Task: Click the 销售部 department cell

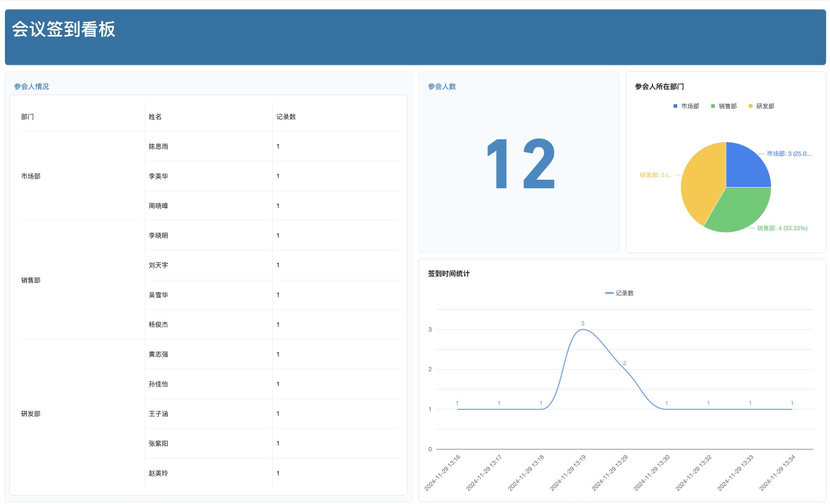Action: coord(81,280)
